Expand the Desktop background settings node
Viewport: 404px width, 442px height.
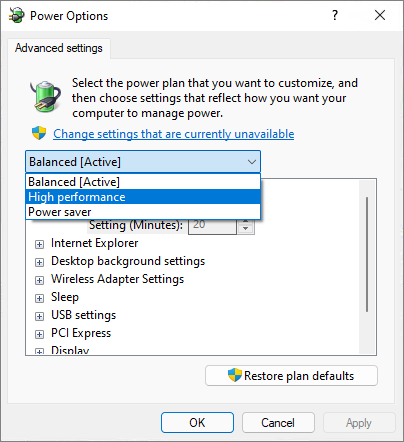point(39,262)
